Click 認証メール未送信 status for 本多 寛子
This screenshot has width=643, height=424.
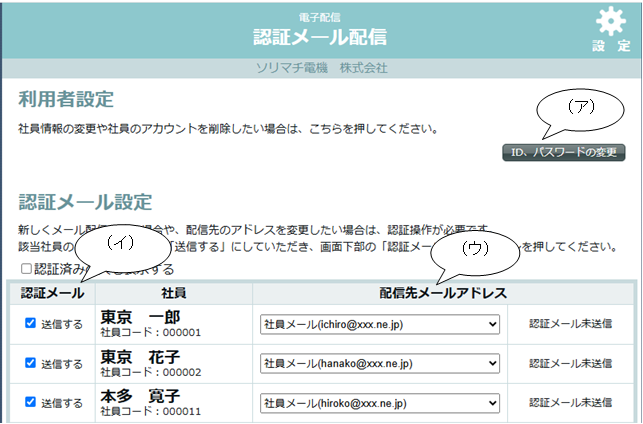(570, 403)
